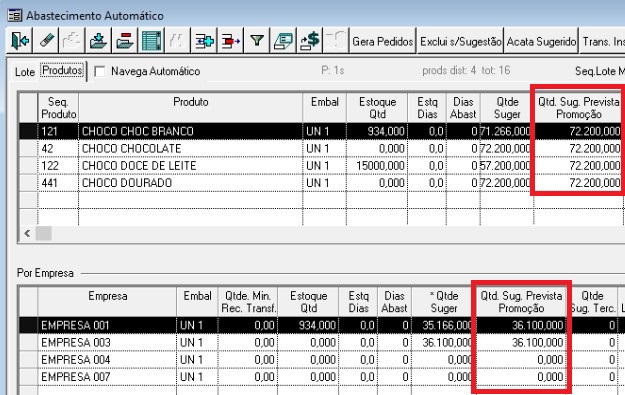625x395 pixels.
Task: Click Estoque Qtd 934,000 in EMPRESA 001 row
Action: click(x=309, y=325)
